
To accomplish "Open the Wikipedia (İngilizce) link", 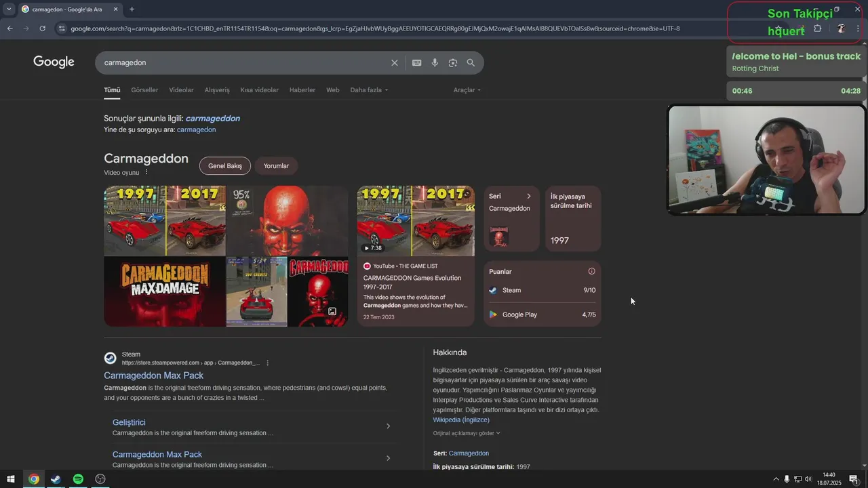I will click(461, 420).
